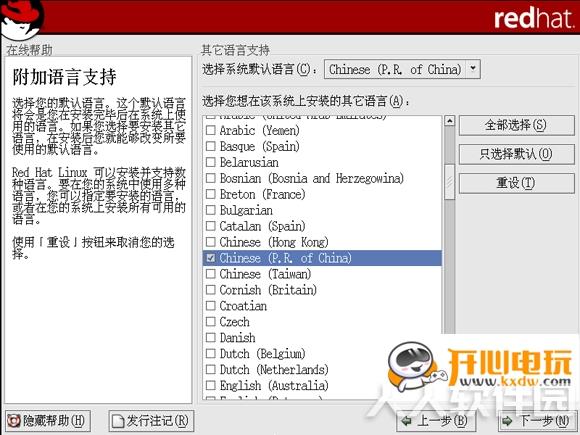Proceed with 下一步(N) next button
Image resolution: width=580 pixels, height=435 pixels.
coord(536,421)
